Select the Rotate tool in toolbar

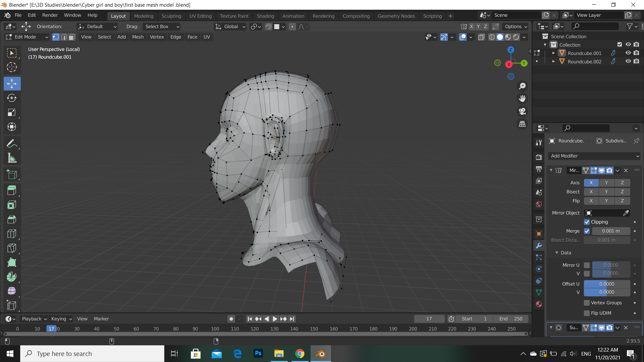pos(12,98)
